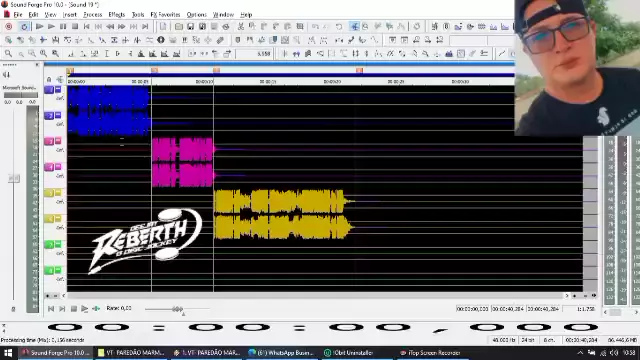Click the Magnify zoom tool icon
Screen dimensions: 640x360
point(8,53)
